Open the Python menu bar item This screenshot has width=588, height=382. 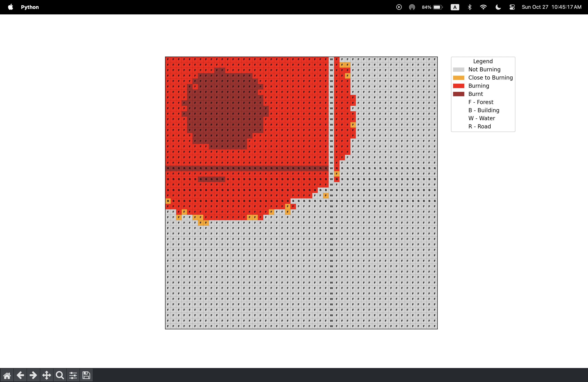pos(30,7)
